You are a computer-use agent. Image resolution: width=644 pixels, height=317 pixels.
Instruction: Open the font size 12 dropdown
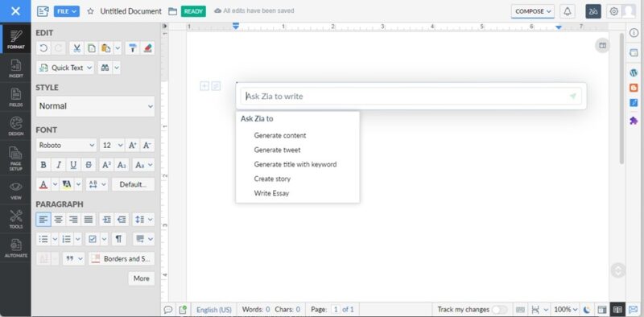point(112,145)
